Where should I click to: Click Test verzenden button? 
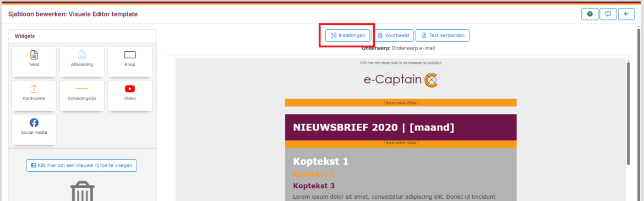(x=443, y=35)
